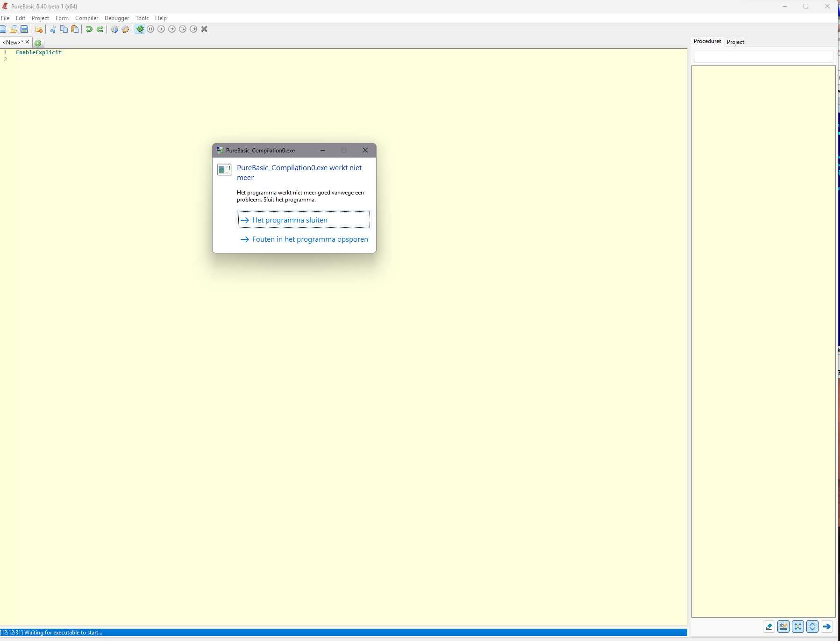Open a file with the folder toolbar icon
840x641 pixels.
click(x=14, y=29)
